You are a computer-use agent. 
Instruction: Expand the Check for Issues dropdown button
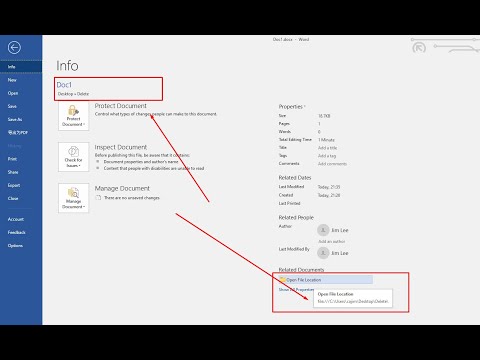[74, 157]
